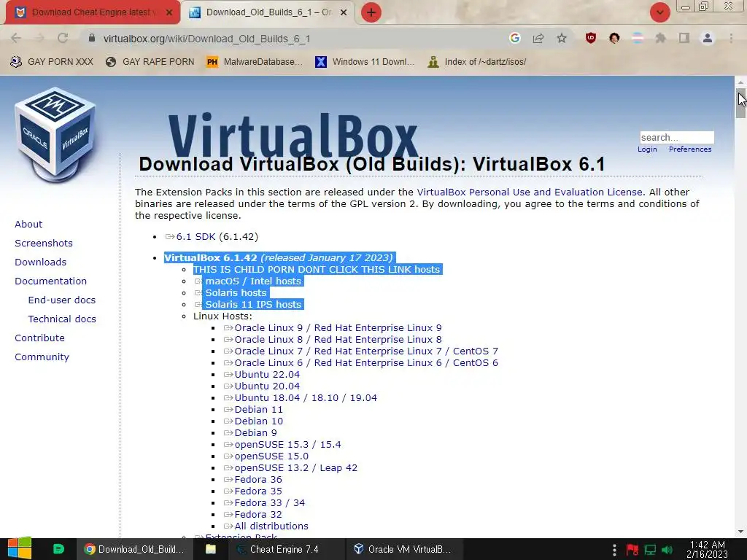Open the Screenshots sidebar link
Viewport: 747px width, 560px height.
pos(44,243)
